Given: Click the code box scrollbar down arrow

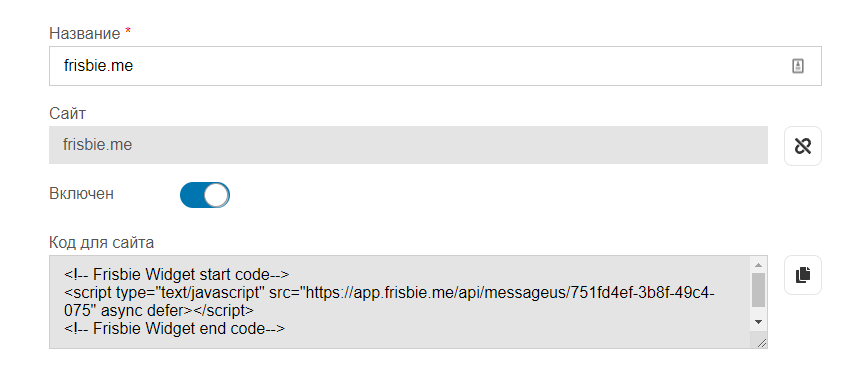Looking at the screenshot, I should pyautogui.click(x=758, y=322).
